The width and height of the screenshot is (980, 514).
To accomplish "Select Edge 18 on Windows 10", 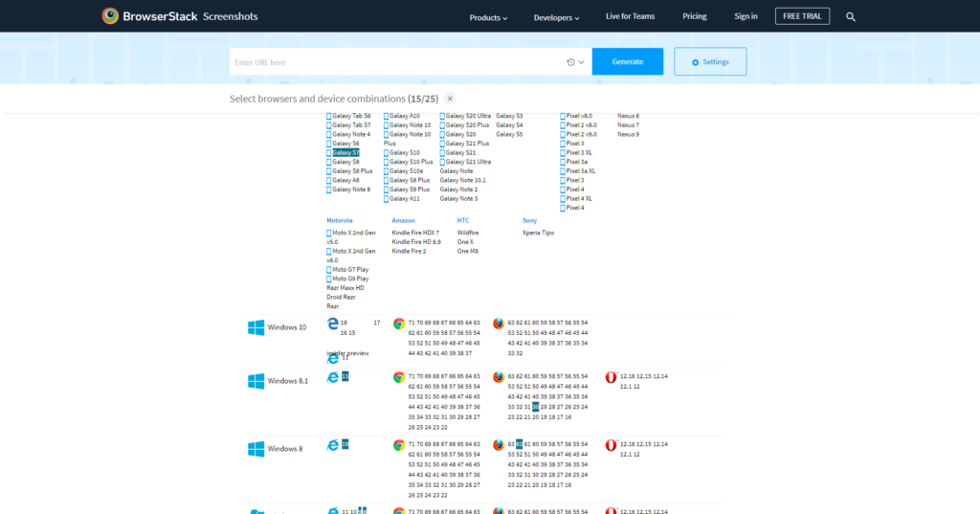I will click(x=344, y=324).
